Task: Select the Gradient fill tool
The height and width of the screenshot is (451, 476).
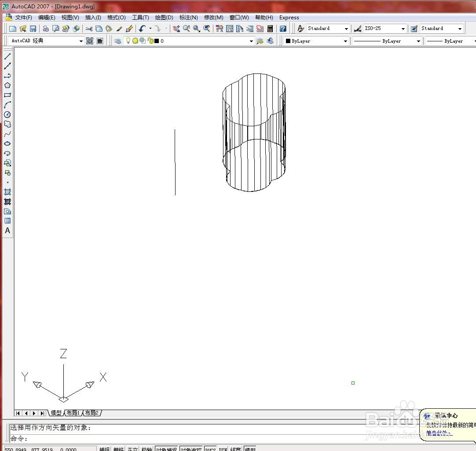Action: [7, 202]
